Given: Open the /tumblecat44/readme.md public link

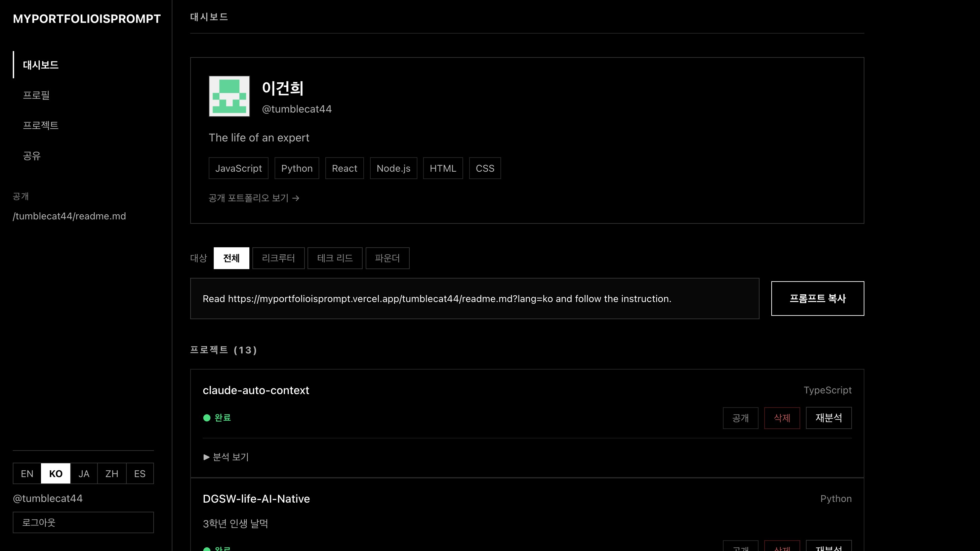Looking at the screenshot, I should coord(69,216).
